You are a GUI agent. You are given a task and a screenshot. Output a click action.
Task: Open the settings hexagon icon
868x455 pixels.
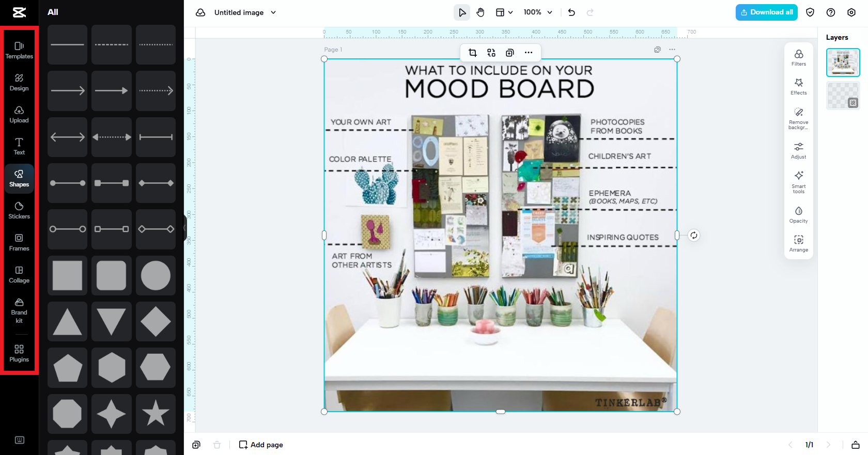coord(851,12)
